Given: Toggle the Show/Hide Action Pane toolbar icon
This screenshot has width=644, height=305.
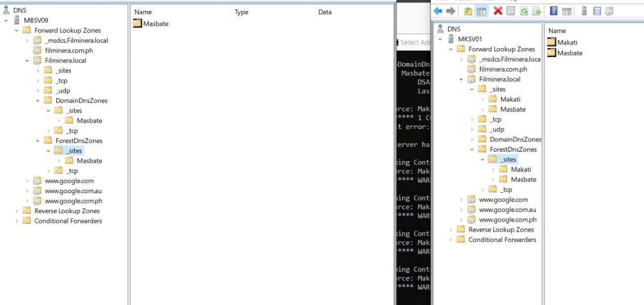Looking at the screenshot, I should pos(567,11).
